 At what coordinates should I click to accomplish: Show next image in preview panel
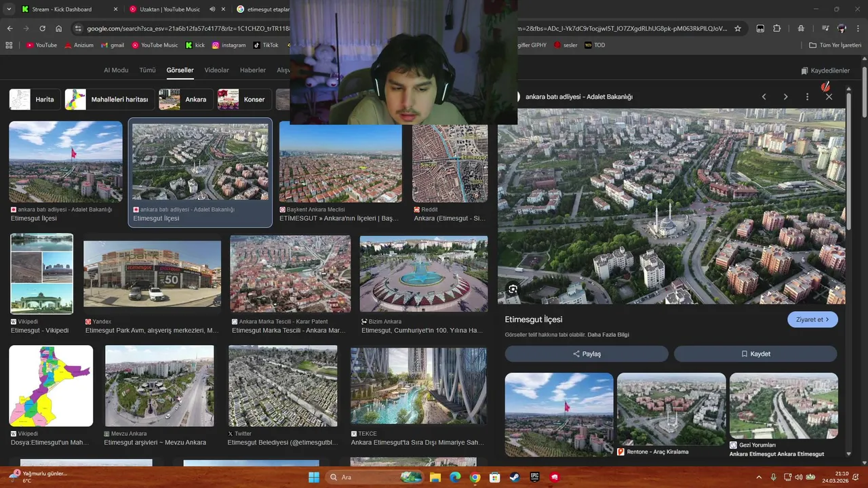click(x=785, y=97)
